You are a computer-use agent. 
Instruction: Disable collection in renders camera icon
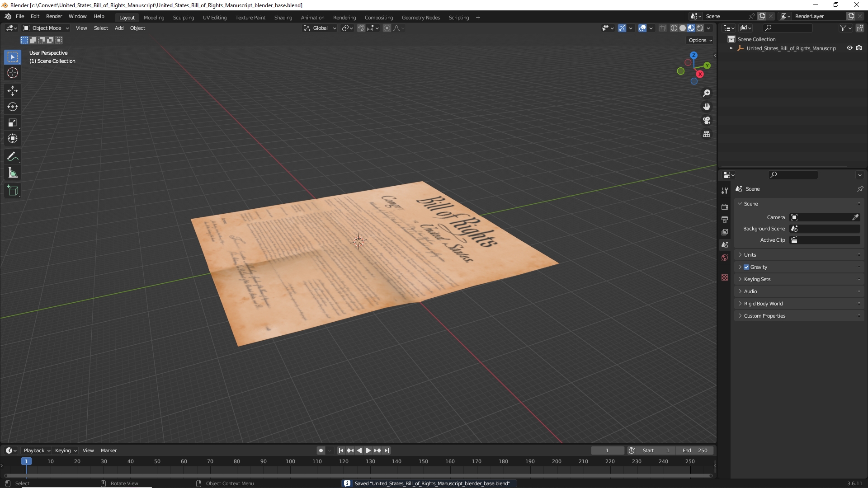click(x=859, y=48)
